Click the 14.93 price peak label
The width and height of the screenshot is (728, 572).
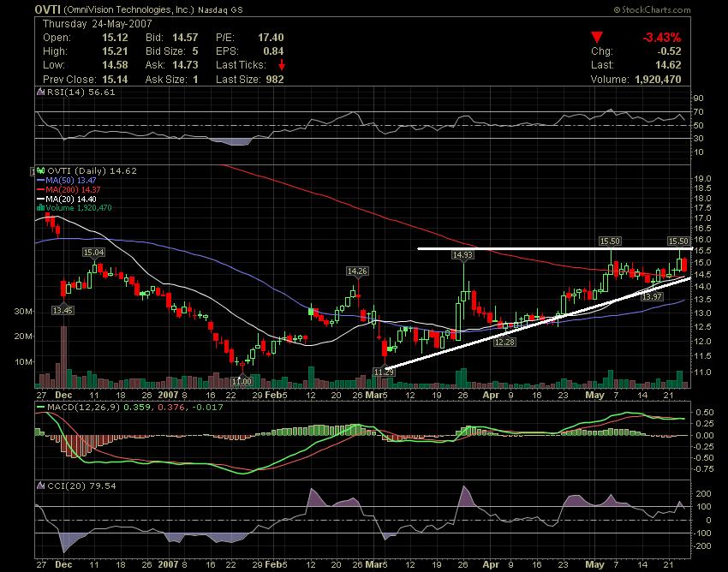coord(462,254)
